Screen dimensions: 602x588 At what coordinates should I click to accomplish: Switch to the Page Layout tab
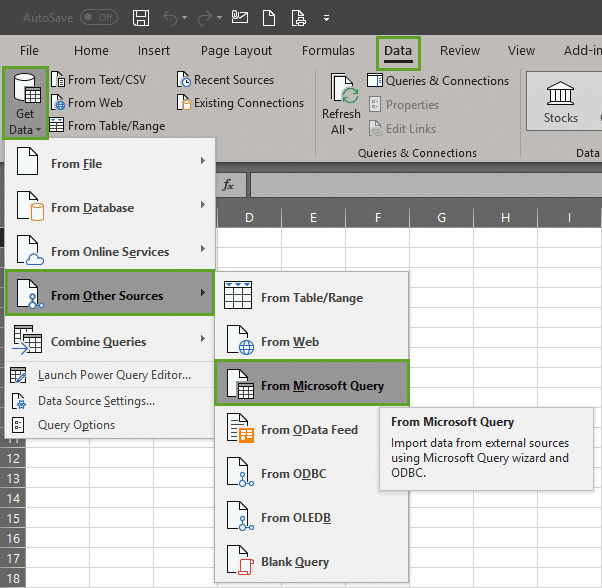pyautogui.click(x=236, y=51)
